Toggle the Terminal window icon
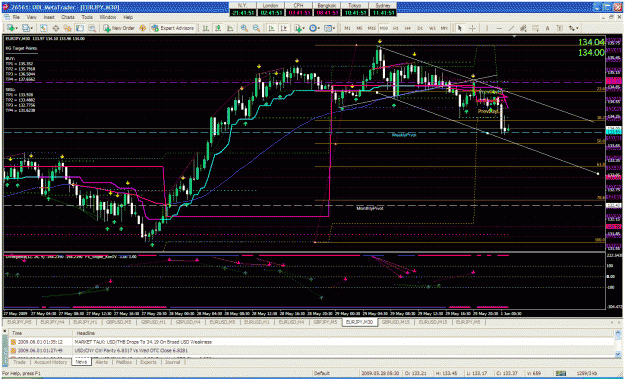 (x=80, y=28)
